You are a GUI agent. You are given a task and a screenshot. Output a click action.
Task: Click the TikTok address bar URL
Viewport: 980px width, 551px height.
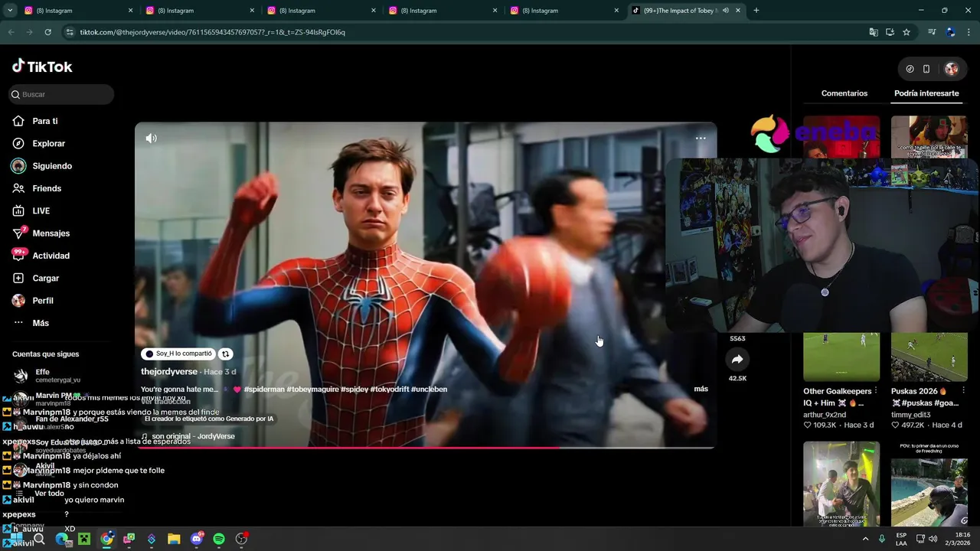[213, 32]
